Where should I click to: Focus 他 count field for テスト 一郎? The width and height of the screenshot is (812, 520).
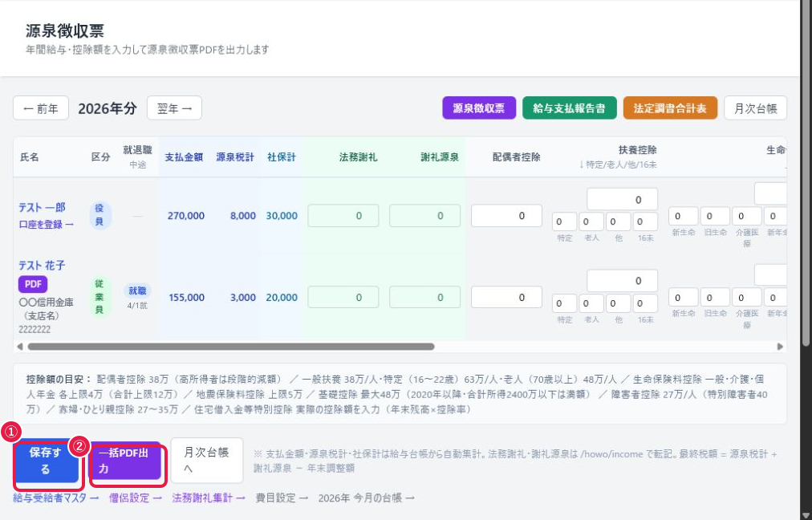click(x=619, y=221)
